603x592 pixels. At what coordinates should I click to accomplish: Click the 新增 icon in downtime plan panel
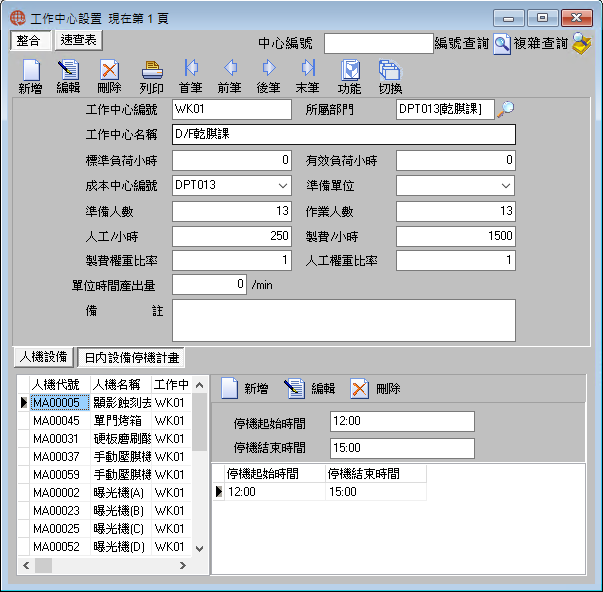point(230,388)
